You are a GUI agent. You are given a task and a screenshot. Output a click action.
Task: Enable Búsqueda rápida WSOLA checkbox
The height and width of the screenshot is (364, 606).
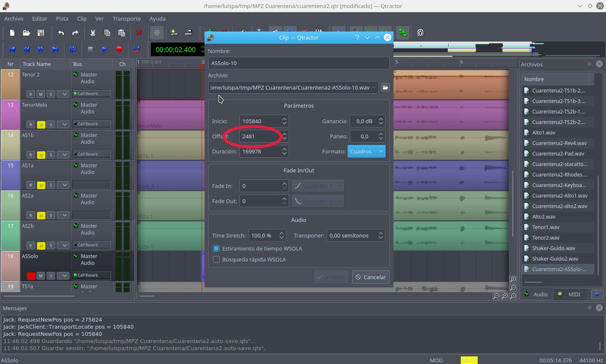coord(216,259)
